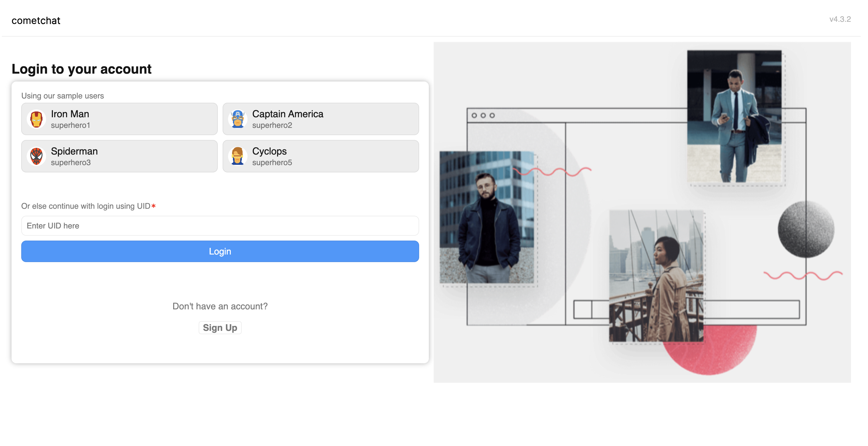Click the woman on bridge photo
This screenshot has height=446, width=868.
tap(656, 276)
